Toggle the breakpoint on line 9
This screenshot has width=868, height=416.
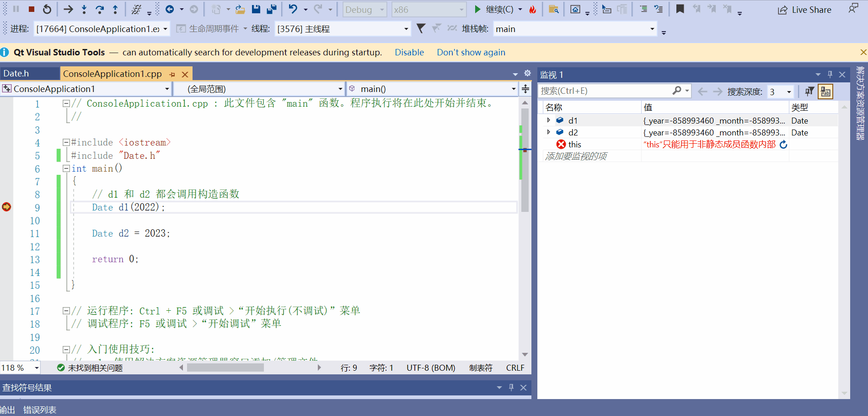click(6, 207)
